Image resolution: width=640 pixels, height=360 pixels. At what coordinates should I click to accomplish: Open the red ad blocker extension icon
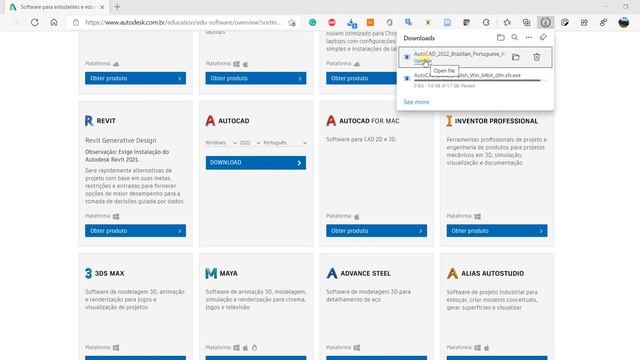pyautogui.click(x=332, y=22)
